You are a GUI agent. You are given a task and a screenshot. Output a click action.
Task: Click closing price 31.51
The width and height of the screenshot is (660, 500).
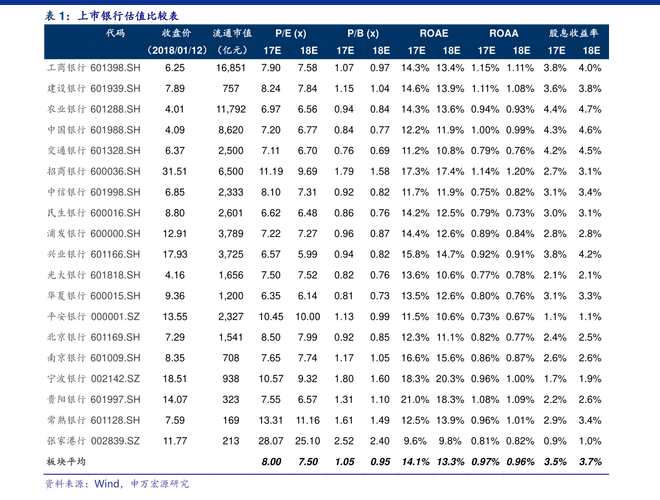click(x=175, y=172)
